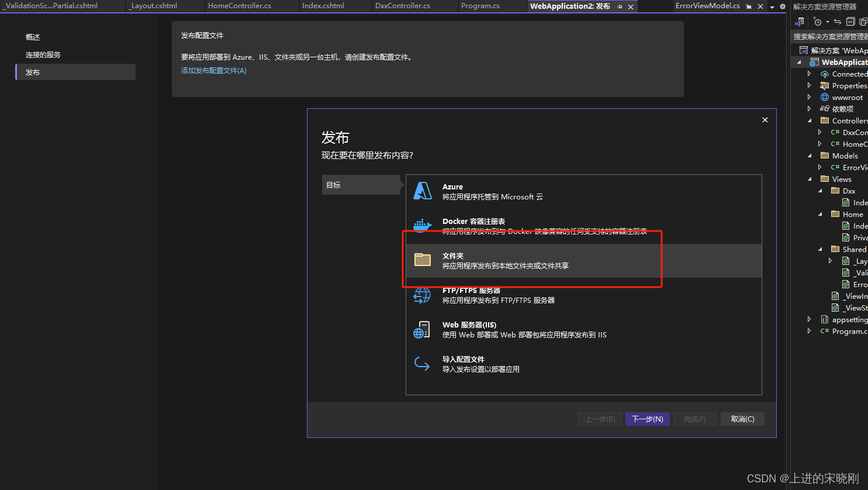
Task: Collapse the WebApplication project node
Action: pyautogui.click(x=799, y=62)
